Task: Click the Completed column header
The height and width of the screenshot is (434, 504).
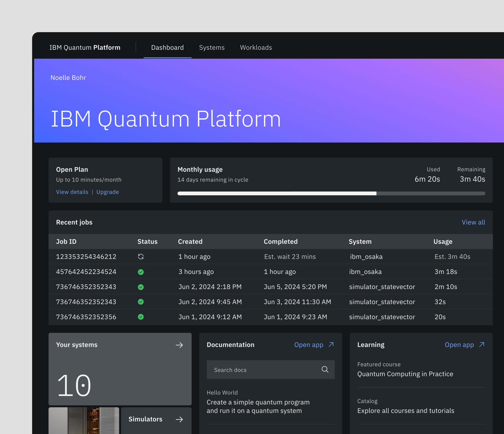Action: click(281, 242)
